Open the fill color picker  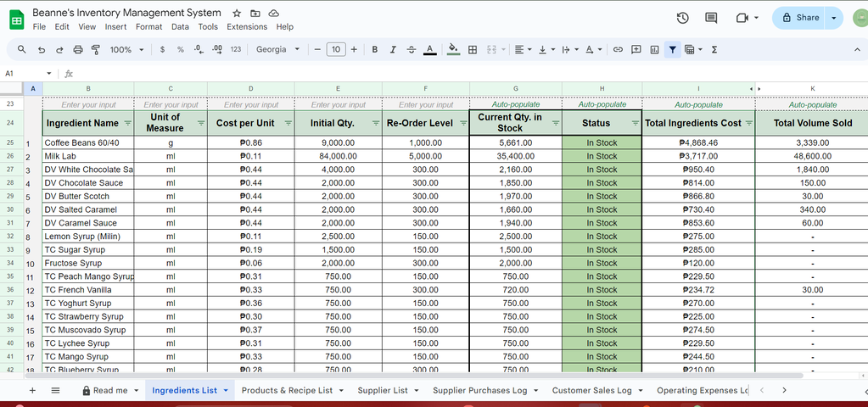point(453,50)
